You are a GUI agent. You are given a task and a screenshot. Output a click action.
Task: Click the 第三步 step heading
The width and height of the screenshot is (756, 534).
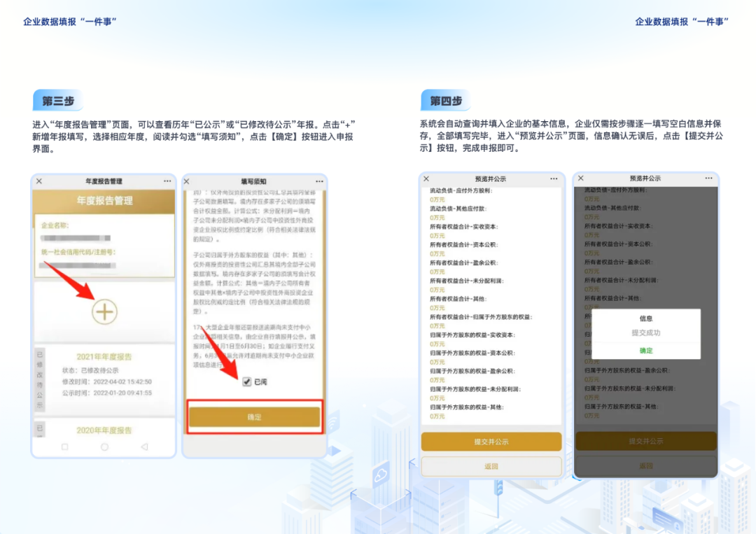coord(58,101)
